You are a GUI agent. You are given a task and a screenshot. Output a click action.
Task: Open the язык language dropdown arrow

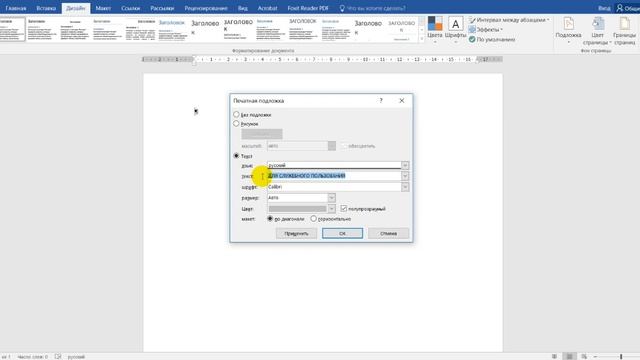click(x=405, y=165)
